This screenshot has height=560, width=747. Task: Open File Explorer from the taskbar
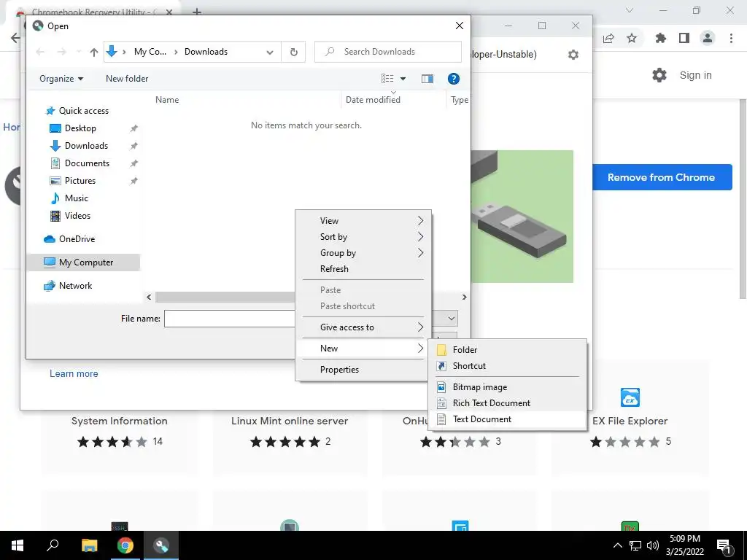click(x=89, y=545)
